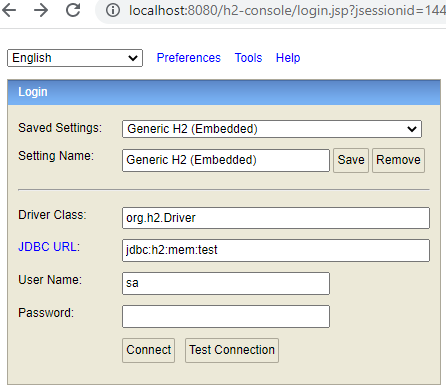Expand the Saved Settings combo box
The height and width of the screenshot is (391, 446).
tap(272, 129)
